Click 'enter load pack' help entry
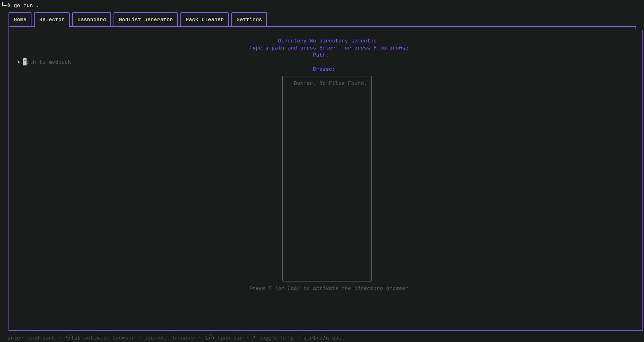The height and width of the screenshot is (342, 644). 31,338
